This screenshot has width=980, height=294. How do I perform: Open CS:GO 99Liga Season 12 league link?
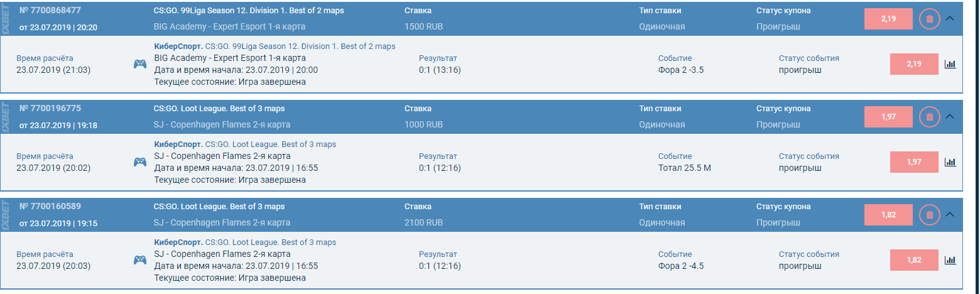click(300, 46)
